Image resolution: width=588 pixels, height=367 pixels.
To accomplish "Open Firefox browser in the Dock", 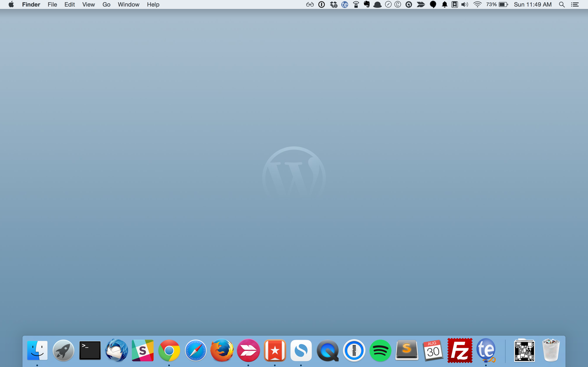I will point(222,350).
